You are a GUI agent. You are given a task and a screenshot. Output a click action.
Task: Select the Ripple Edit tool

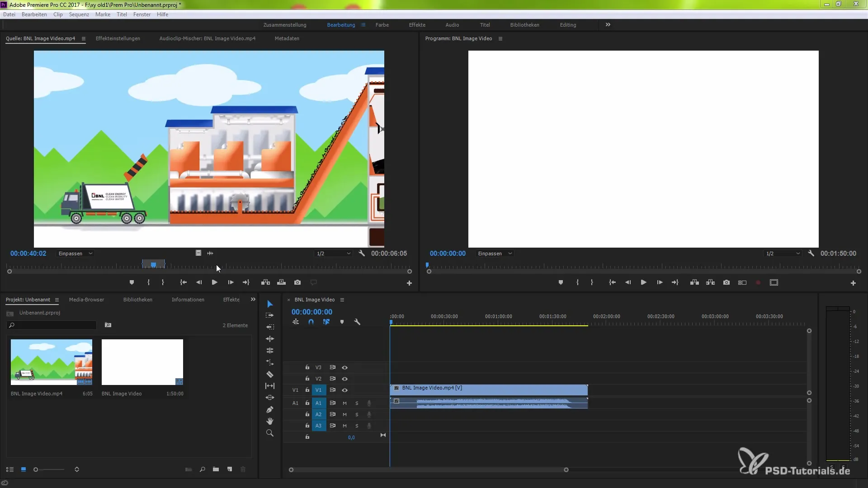(x=270, y=327)
